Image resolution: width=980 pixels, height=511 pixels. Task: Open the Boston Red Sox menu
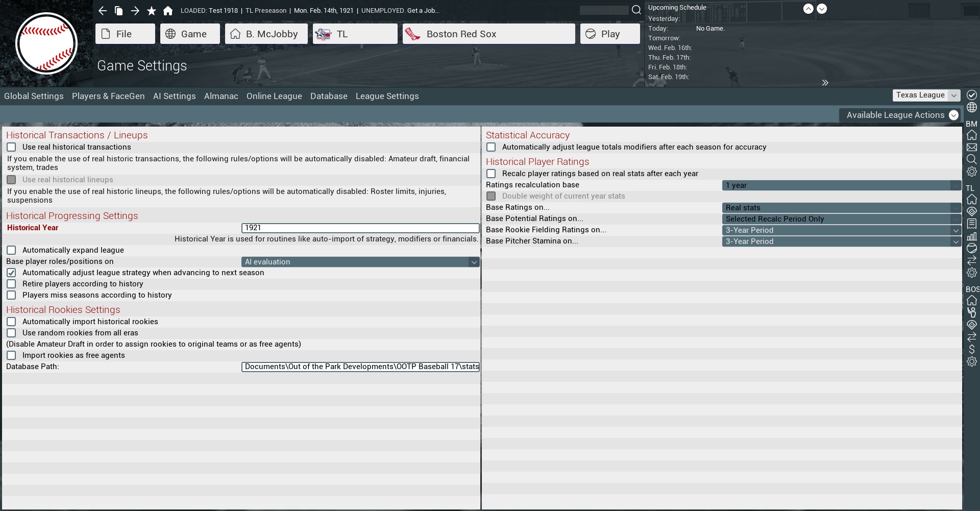tap(488, 34)
